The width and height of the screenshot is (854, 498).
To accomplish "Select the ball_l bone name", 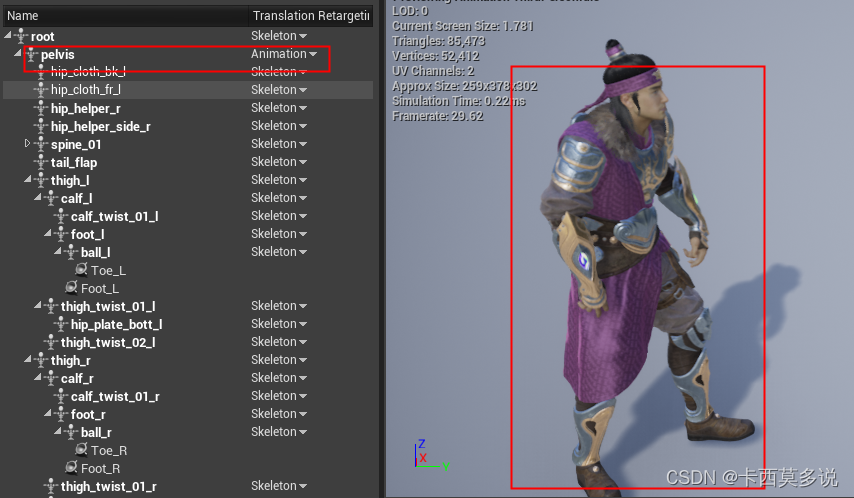I will pyautogui.click(x=95, y=252).
